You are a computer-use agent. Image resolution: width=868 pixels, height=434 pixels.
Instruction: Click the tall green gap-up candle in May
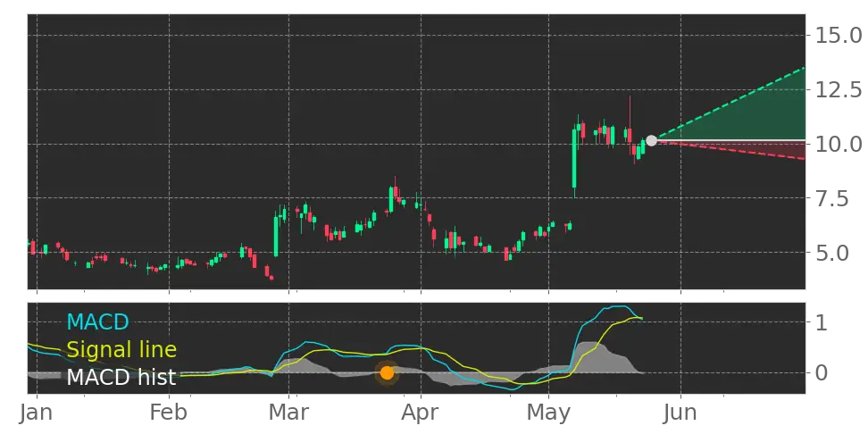[574, 160]
